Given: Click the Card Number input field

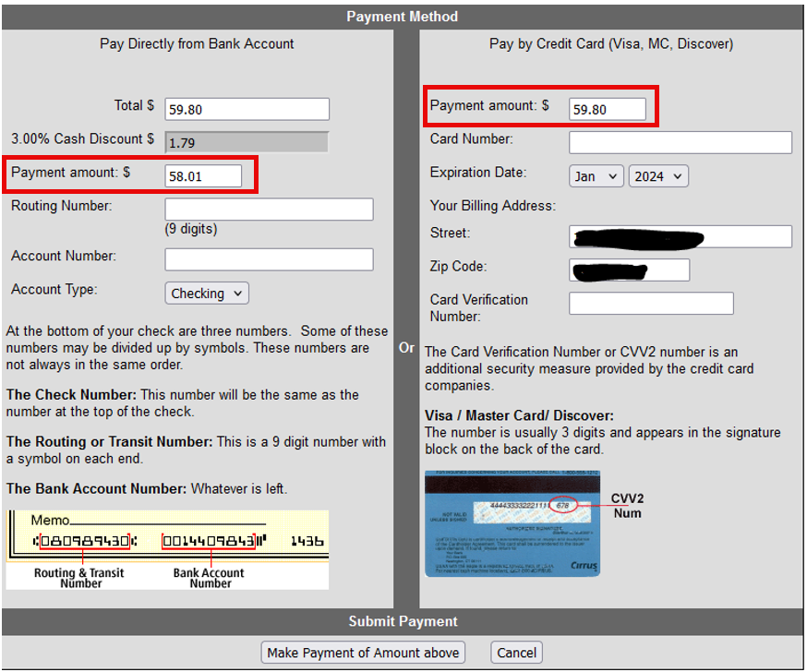Looking at the screenshot, I should coord(680,142).
